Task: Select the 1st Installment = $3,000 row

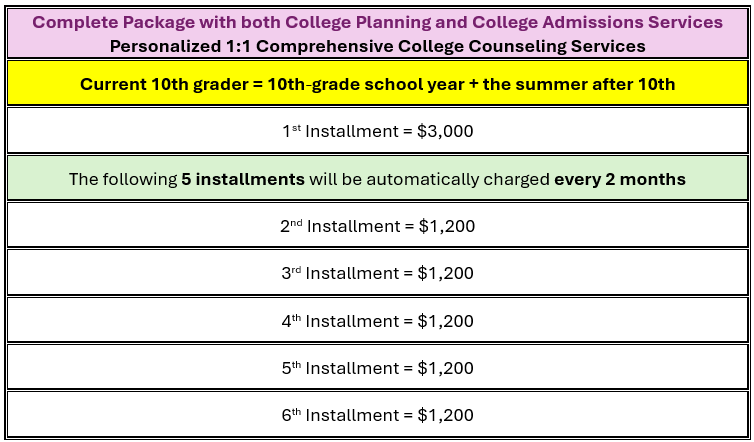Action: (377, 130)
